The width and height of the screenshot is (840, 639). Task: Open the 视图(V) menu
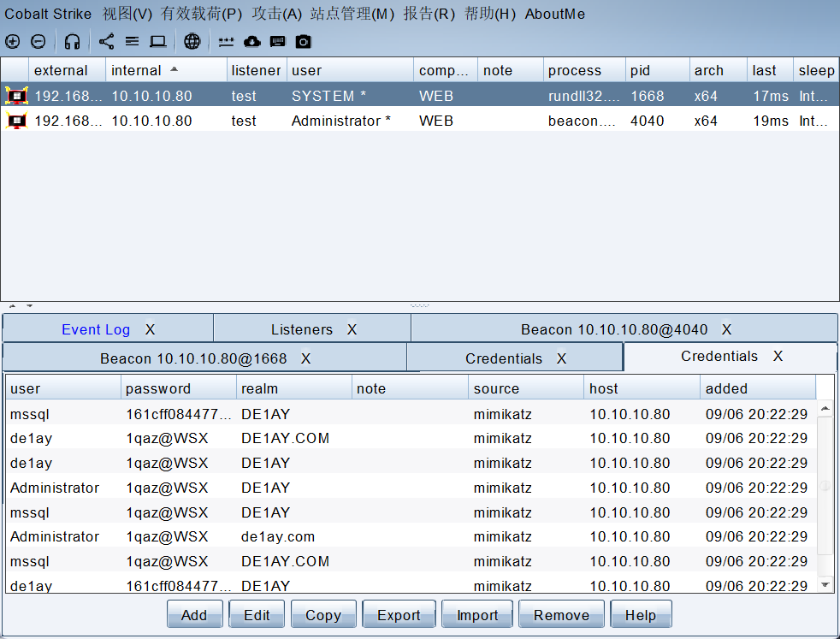127,14
